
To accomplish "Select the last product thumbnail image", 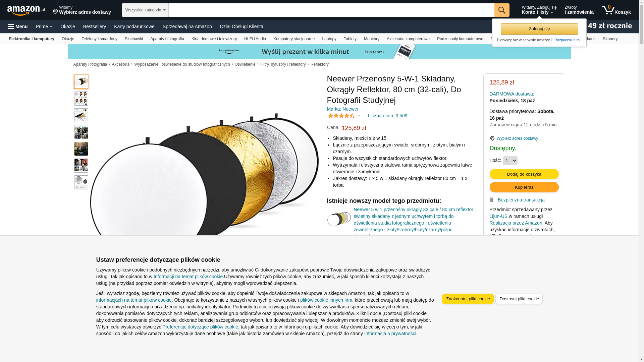I will point(81,182).
